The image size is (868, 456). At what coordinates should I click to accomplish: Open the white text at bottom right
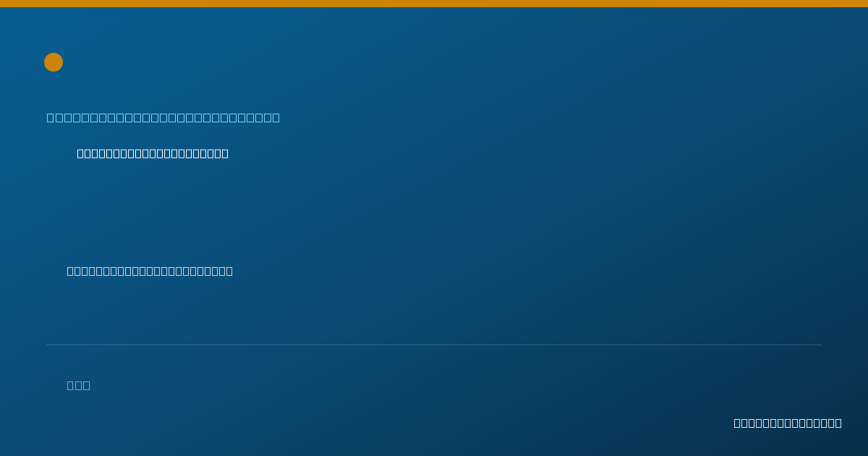click(788, 423)
